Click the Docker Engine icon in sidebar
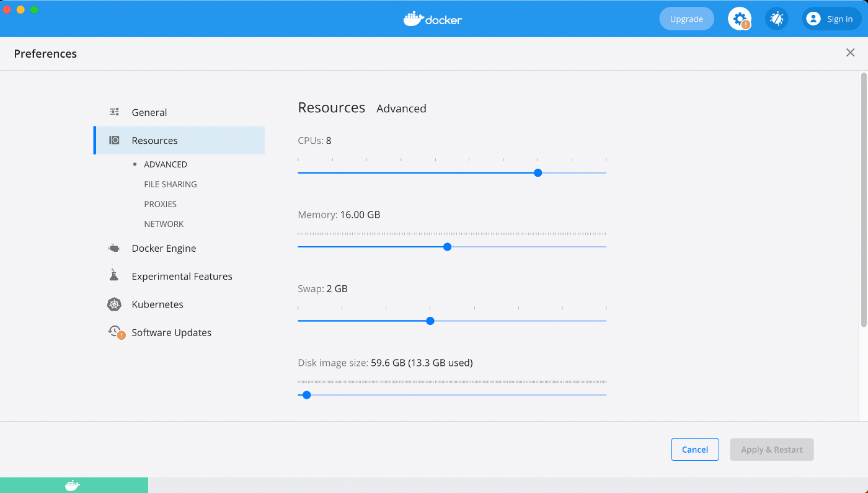The image size is (868, 493). click(x=114, y=248)
